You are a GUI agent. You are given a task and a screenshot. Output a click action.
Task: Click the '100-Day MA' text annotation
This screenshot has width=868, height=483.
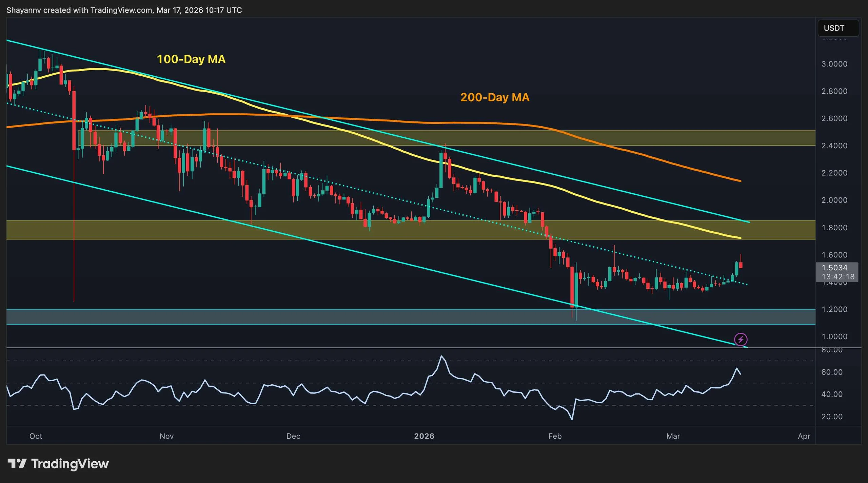191,59
